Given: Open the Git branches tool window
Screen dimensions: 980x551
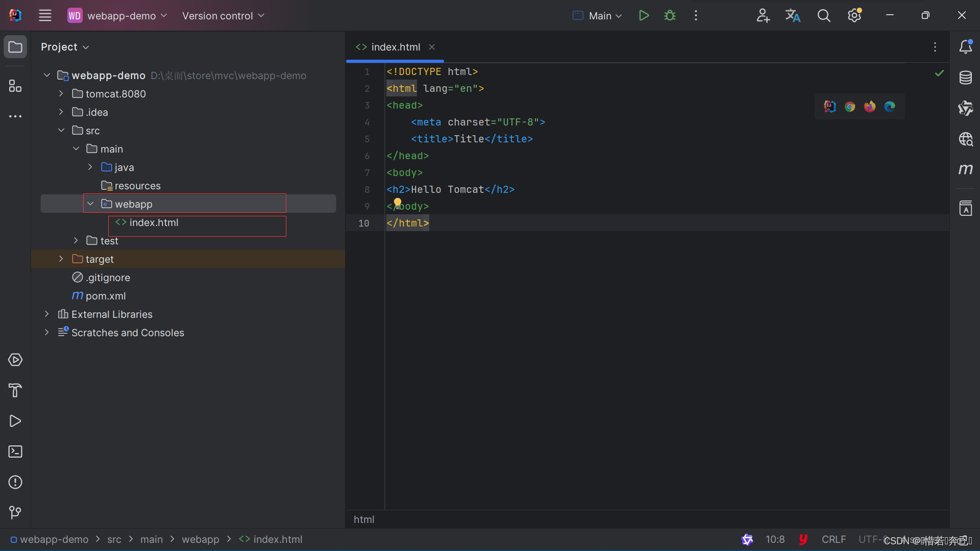Looking at the screenshot, I should coord(15,512).
